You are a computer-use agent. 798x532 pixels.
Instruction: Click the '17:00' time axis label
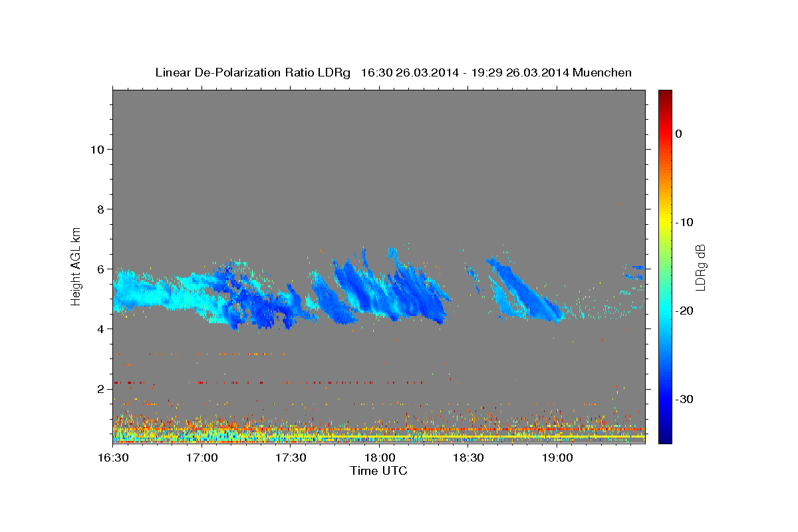click(x=201, y=458)
